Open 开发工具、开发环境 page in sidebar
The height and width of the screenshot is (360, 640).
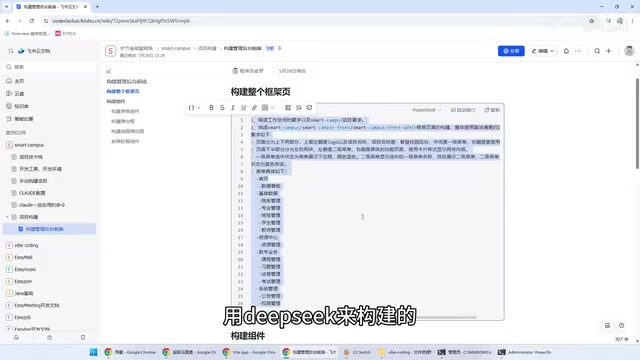[x=40, y=169]
